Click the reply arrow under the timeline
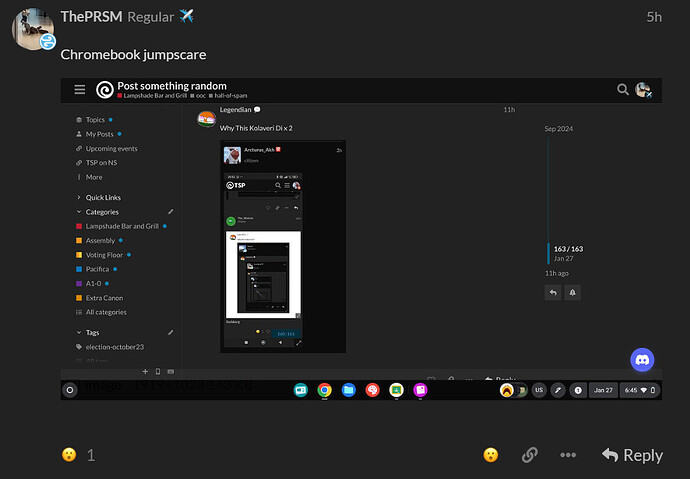Image resolution: width=690 pixels, height=479 pixels. pos(553,292)
